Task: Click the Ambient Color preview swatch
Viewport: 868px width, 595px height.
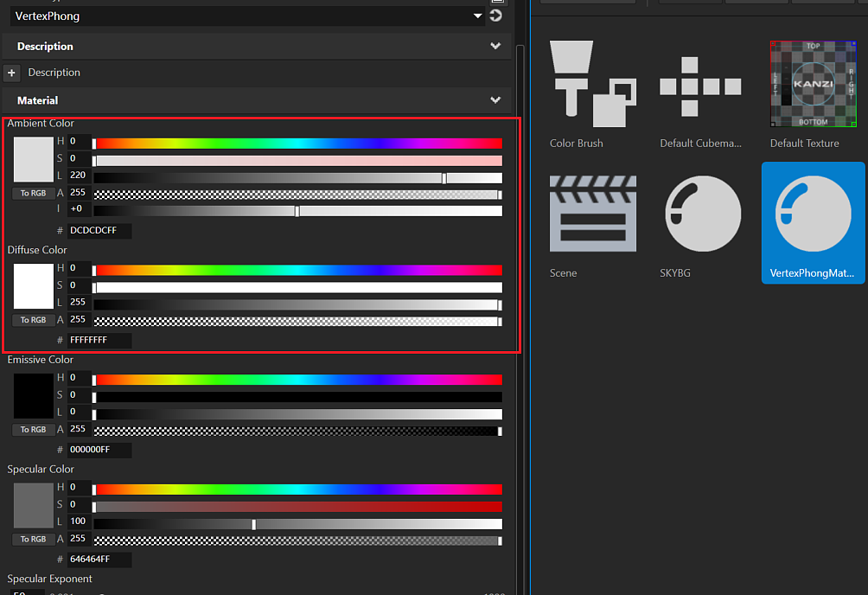Action: [x=33, y=159]
